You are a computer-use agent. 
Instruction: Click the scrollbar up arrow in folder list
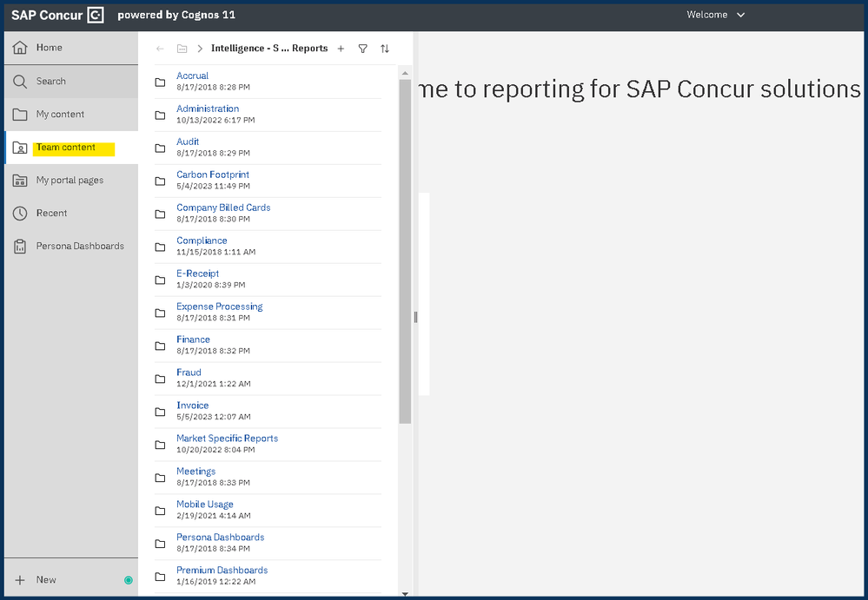click(405, 73)
